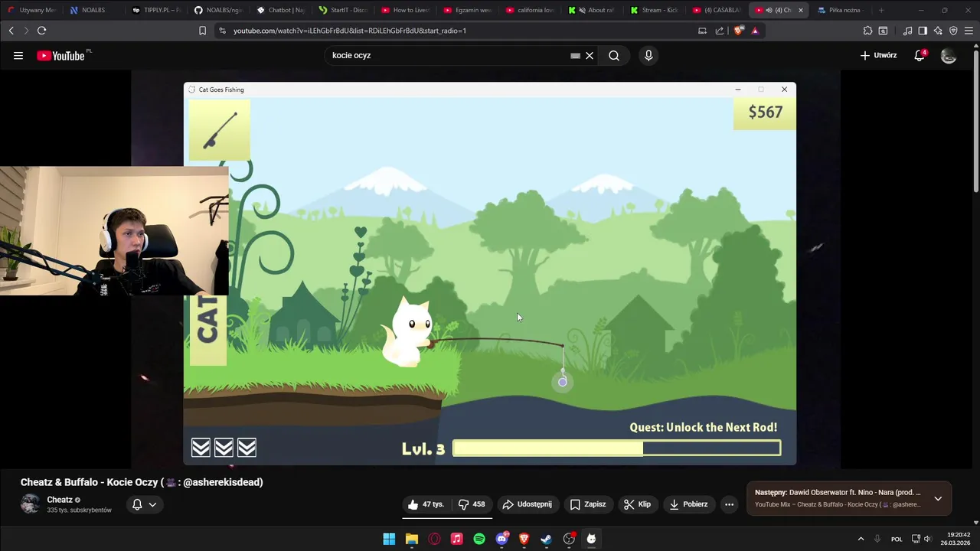Start voice search with the microphone
The height and width of the screenshot is (551, 980).
[648, 55]
